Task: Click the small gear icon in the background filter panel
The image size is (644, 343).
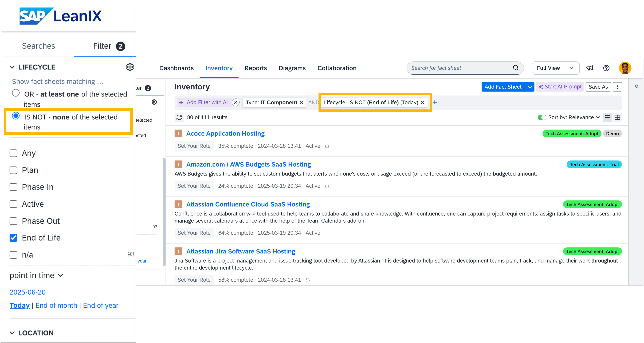Action: (x=154, y=102)
